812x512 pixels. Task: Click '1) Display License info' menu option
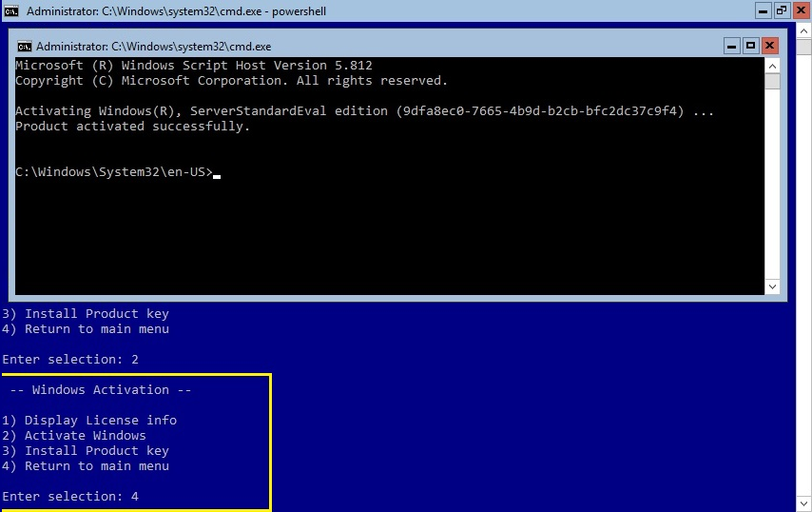coord(89,420)
